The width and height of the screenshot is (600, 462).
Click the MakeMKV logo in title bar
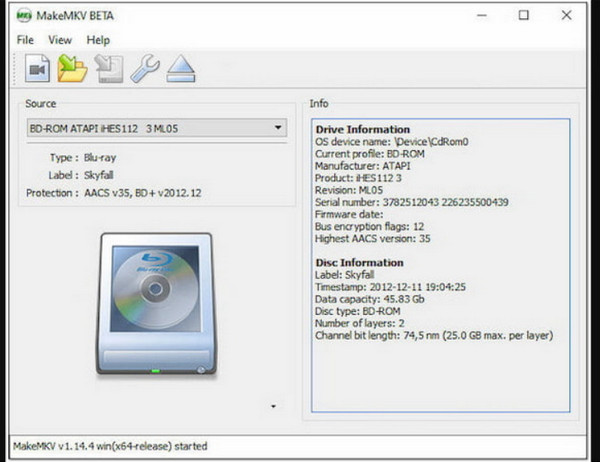click(24, 16)
